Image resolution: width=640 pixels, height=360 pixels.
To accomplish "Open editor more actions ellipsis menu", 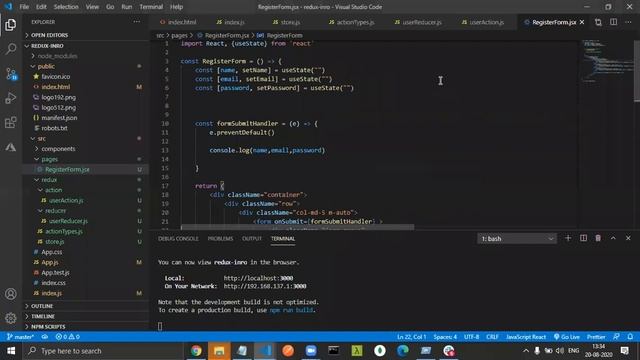I will coord(628,22).
